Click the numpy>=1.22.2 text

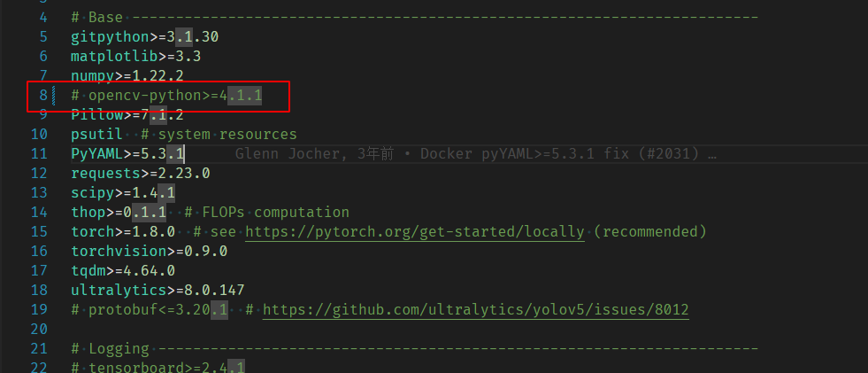(x=127, y=76)
